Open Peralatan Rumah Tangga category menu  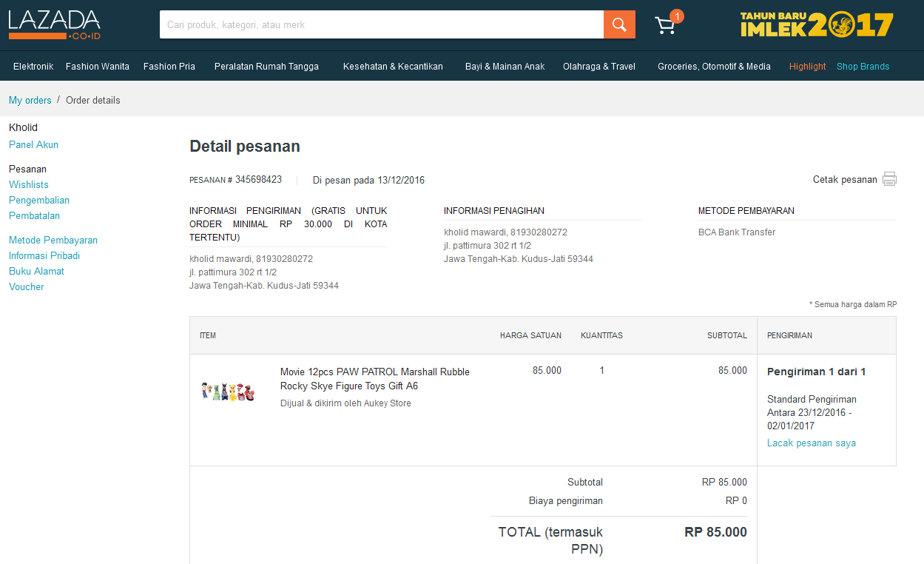tap(266, 67)
